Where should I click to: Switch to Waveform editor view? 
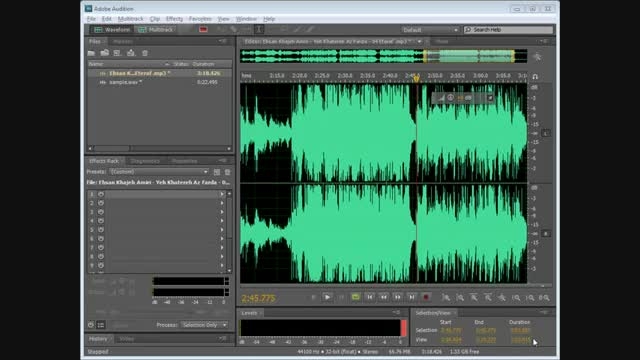point(112,29)
